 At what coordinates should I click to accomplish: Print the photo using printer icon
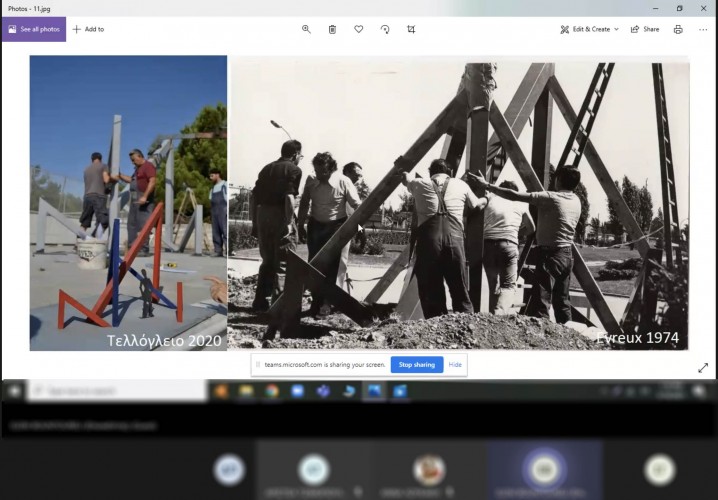pyautogui.click(x=678, y=29)
